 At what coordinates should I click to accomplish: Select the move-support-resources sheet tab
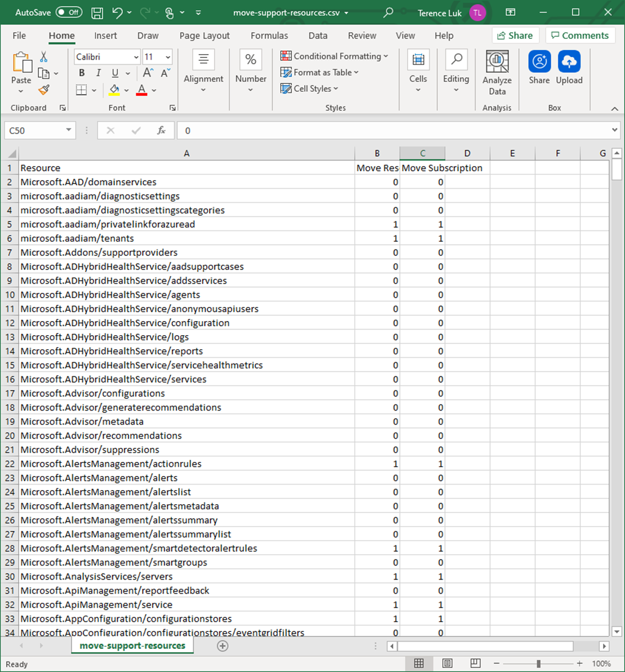[132, 646]
